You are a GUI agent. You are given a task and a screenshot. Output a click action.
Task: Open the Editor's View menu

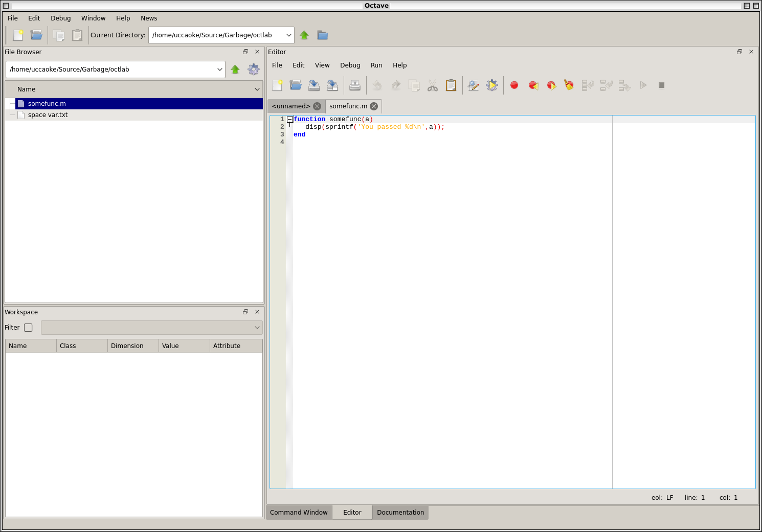(x=322, y=65)
